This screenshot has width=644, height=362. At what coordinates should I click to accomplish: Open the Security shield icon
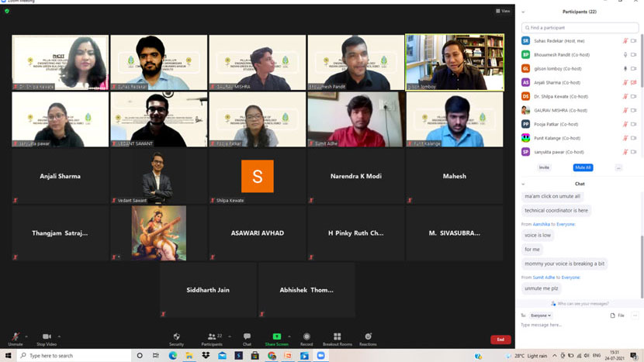click(176, 337)
